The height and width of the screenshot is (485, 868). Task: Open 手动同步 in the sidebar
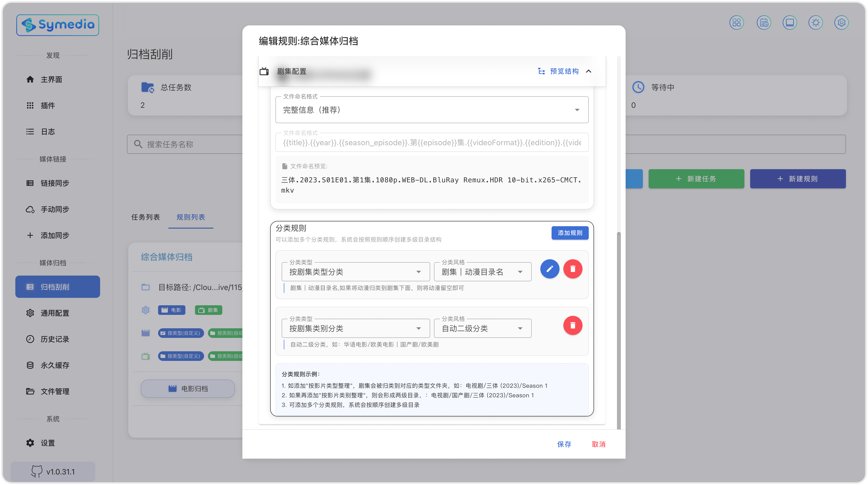point(58,209)
